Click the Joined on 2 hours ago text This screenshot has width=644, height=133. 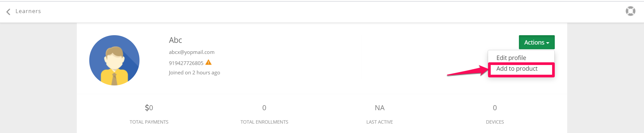195,73
